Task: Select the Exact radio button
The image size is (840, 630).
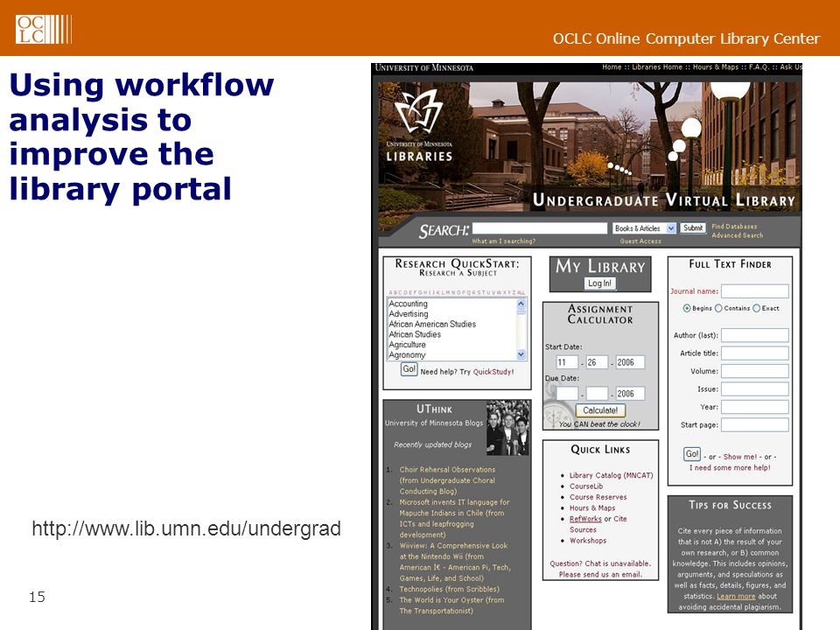Action: tap(756, 308)
